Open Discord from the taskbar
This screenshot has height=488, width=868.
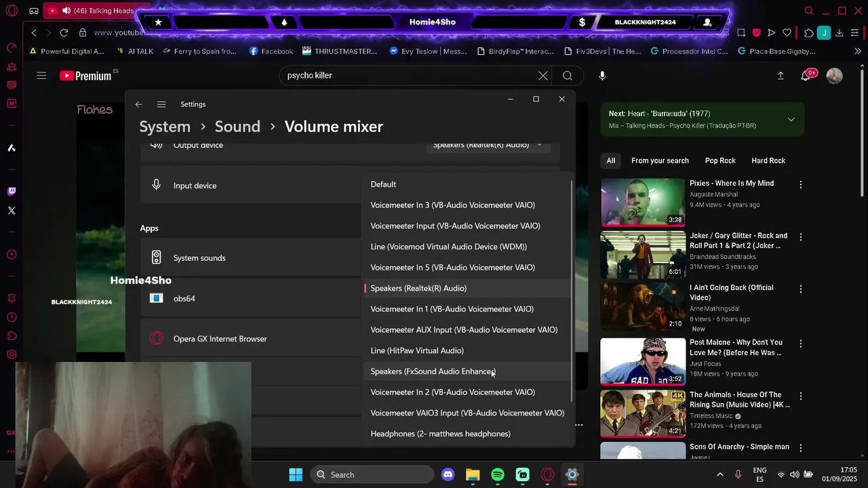click(x=448, y=474)
